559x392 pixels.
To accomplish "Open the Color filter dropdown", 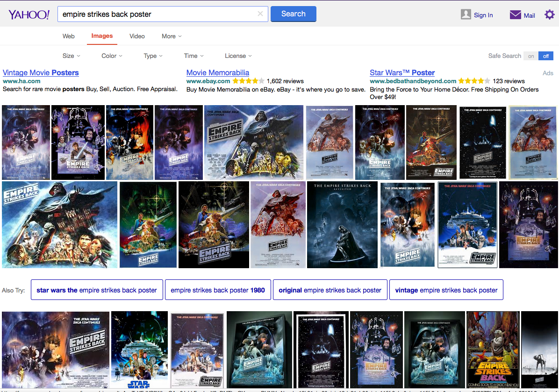I will 112,56.
